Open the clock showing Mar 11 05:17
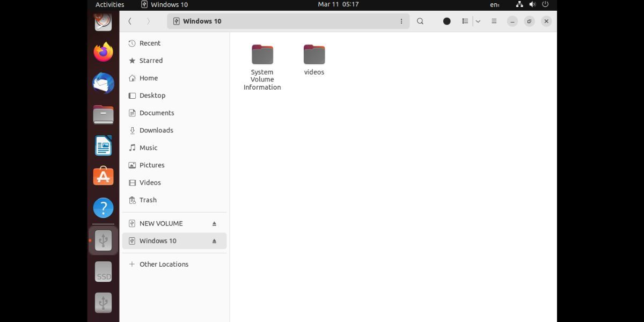Image resolution: width=644 pixels, height=322 pixels. [338, 4]
